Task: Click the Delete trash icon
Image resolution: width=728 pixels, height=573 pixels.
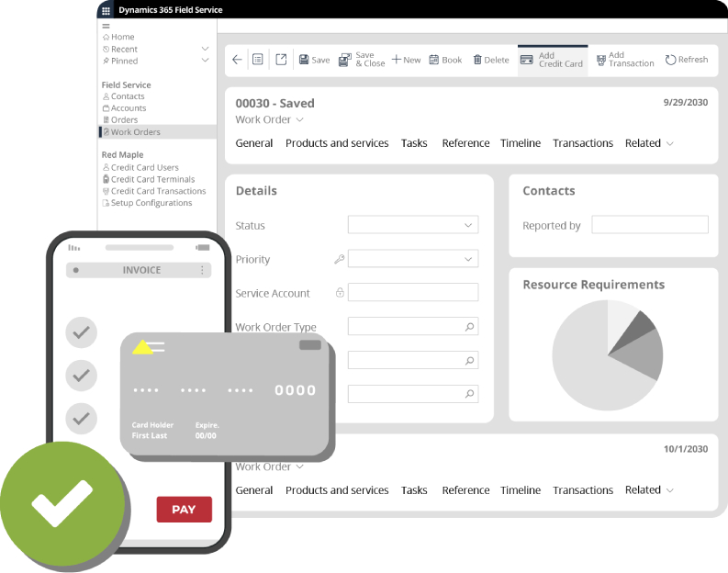Action: tap(477, 60)
